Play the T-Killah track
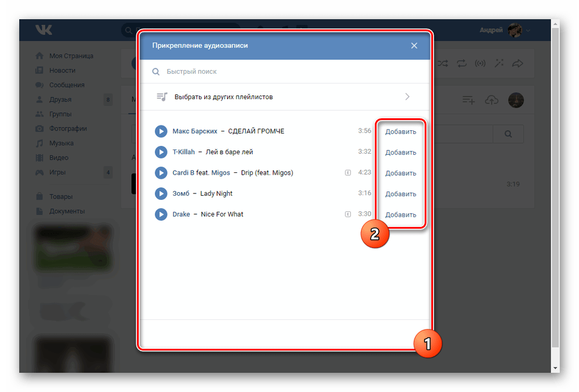This screenshot has width=579, height=392. coord(160,152)
